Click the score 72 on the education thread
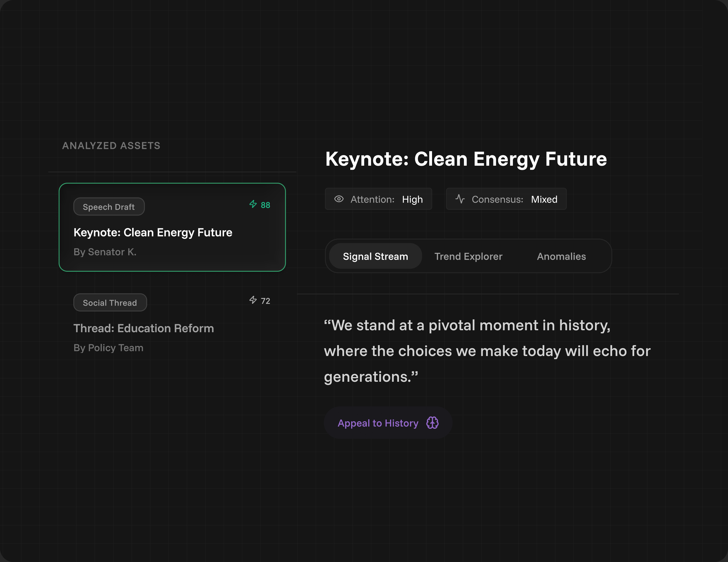This screenshot has height=562, width=728. click(x=265, y=301)
